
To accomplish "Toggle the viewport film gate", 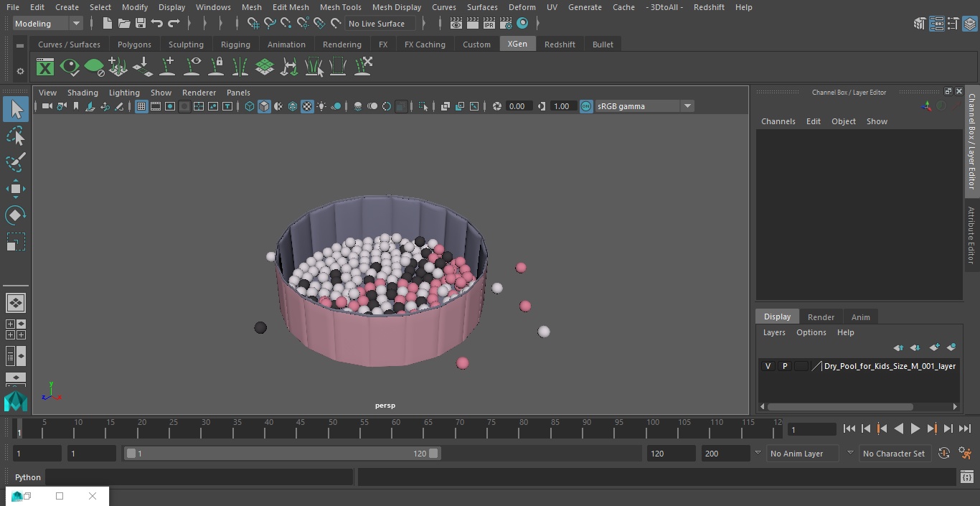I will coord(156,106).
